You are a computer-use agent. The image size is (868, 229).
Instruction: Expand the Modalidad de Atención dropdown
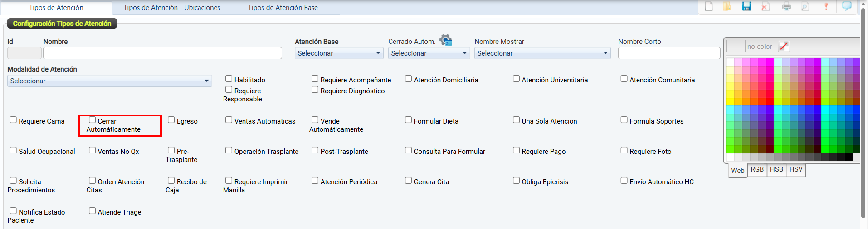pyautogui.click(x=109, y=81)
